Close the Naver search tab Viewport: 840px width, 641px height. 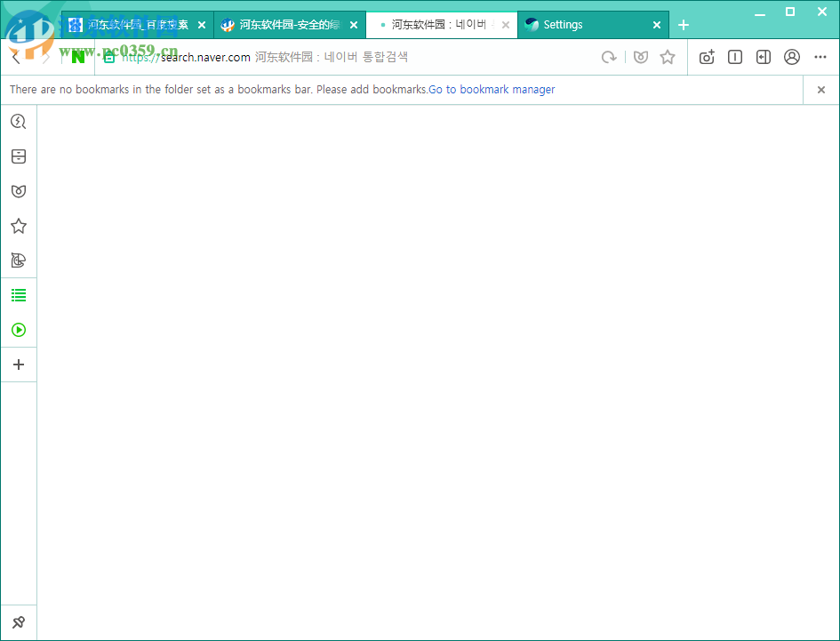505,25
